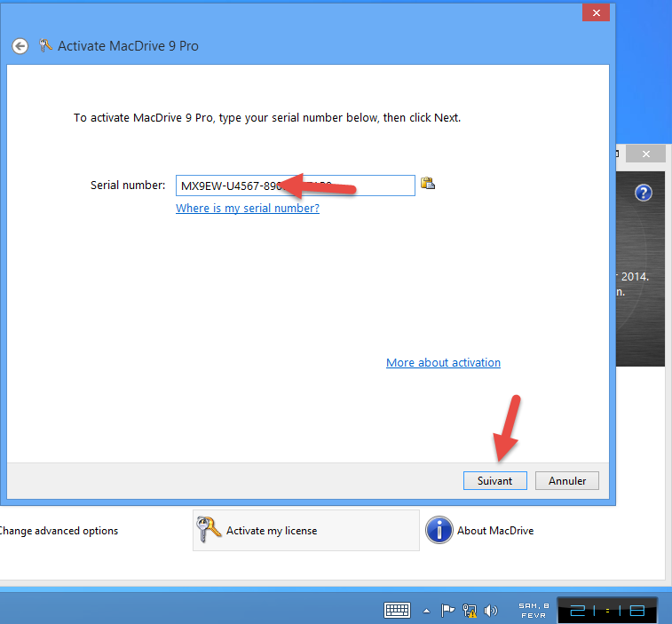This screenshot has height=624, width=672.
Task: Click the paste serial number clipboard icon
Action: 427,184
